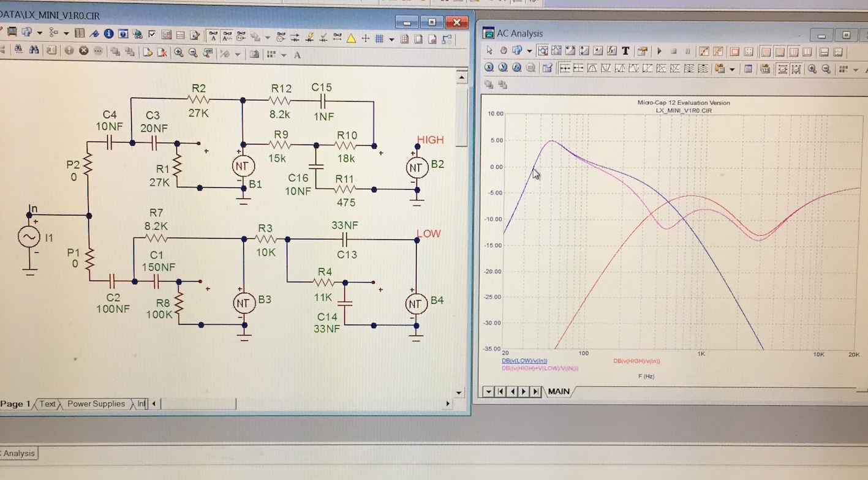Toggle the checkmark box in schematic toolbar

(x=152, y=33)
